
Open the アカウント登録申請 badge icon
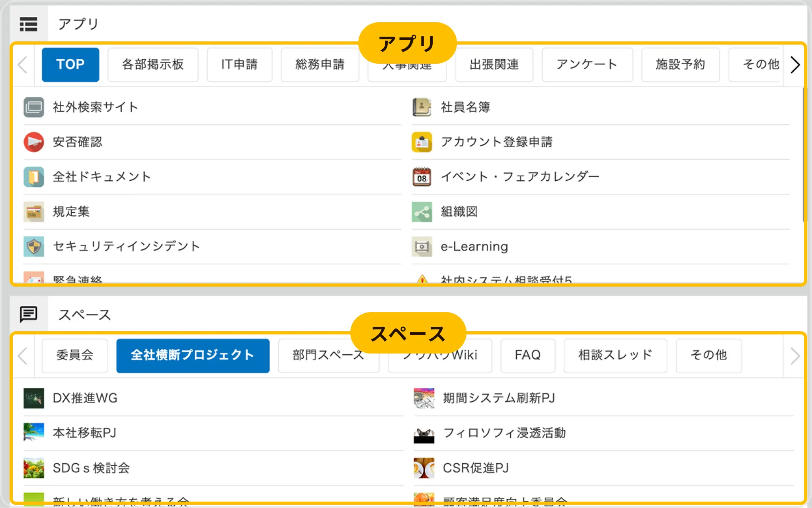(422, 142)
